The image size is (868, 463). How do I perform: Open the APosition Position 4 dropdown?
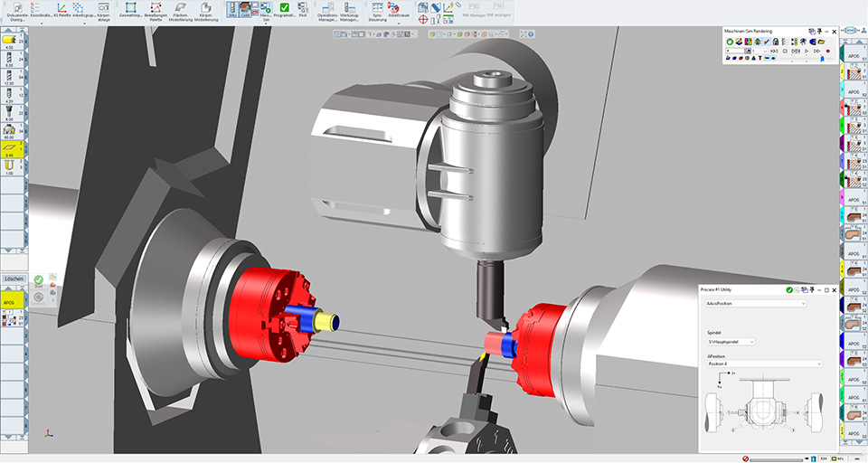point(765,364)
